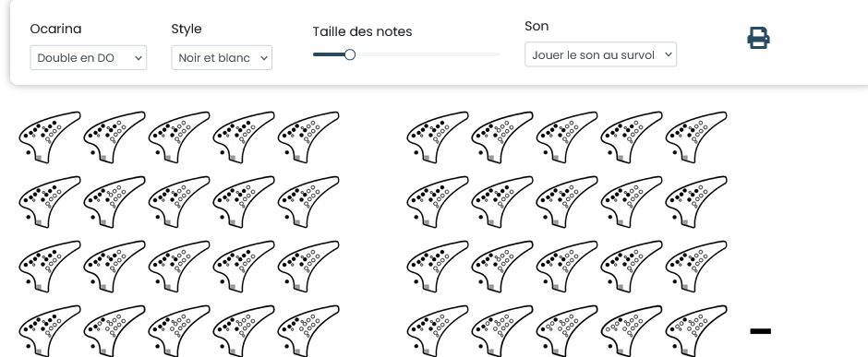Click the Taille des notes slider handle
Viewport: 868px width, 357px height.
click(x=350, y=54)
